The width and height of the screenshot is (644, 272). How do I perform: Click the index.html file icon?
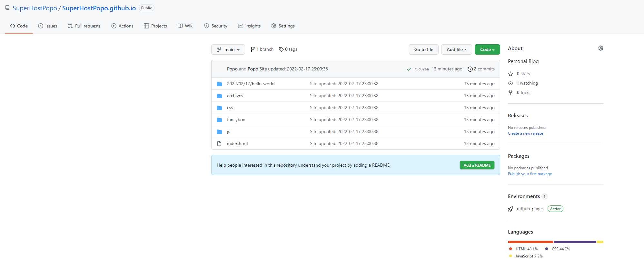(219, 143)
